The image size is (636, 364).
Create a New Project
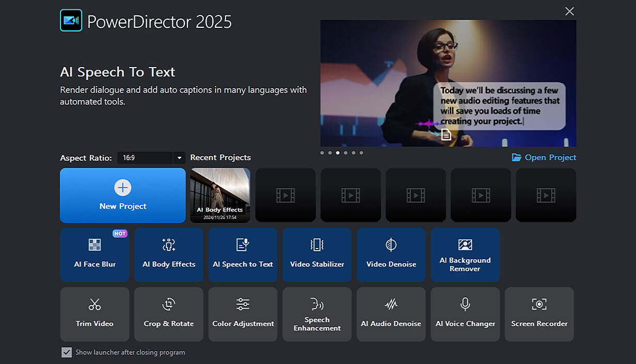click(x=122, y=195)
